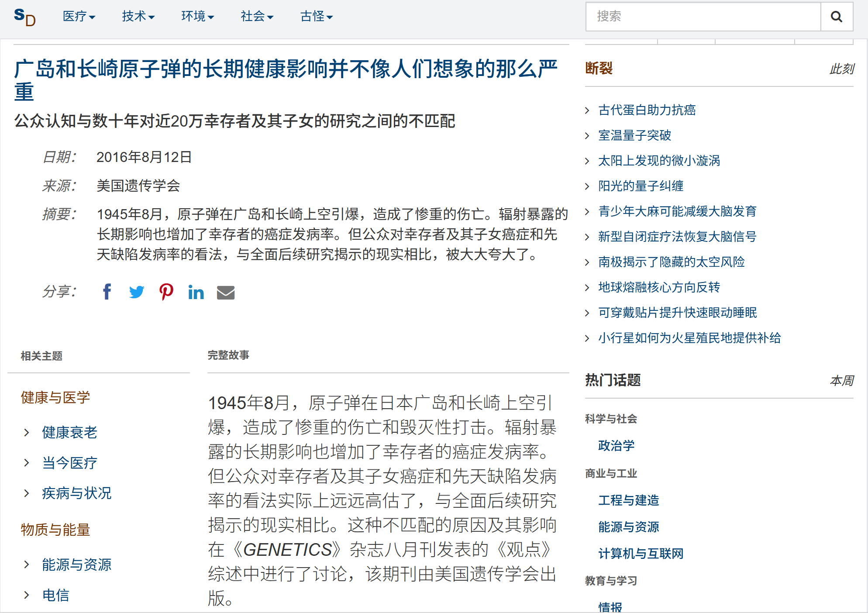Open the 物质与能量 topic heading

[x=55, y=530]
